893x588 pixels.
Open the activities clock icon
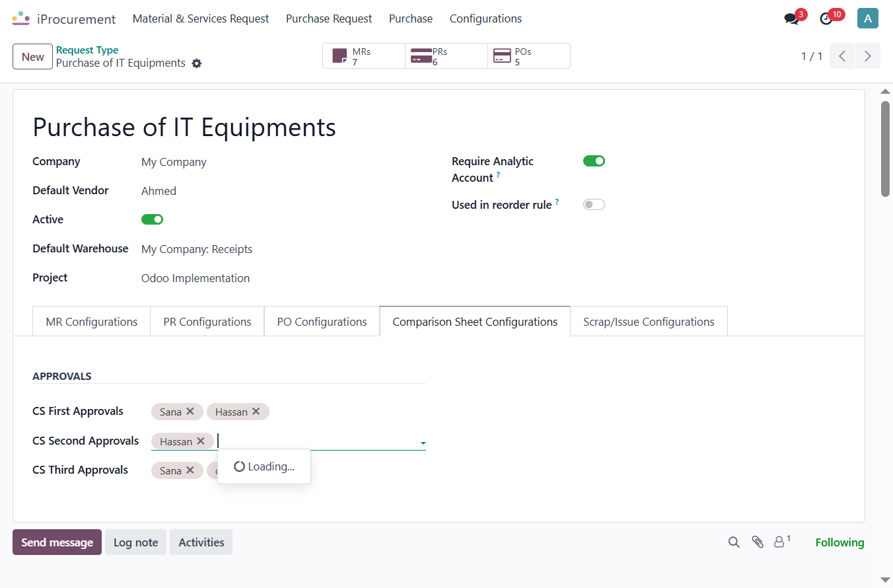click(826, 18)
